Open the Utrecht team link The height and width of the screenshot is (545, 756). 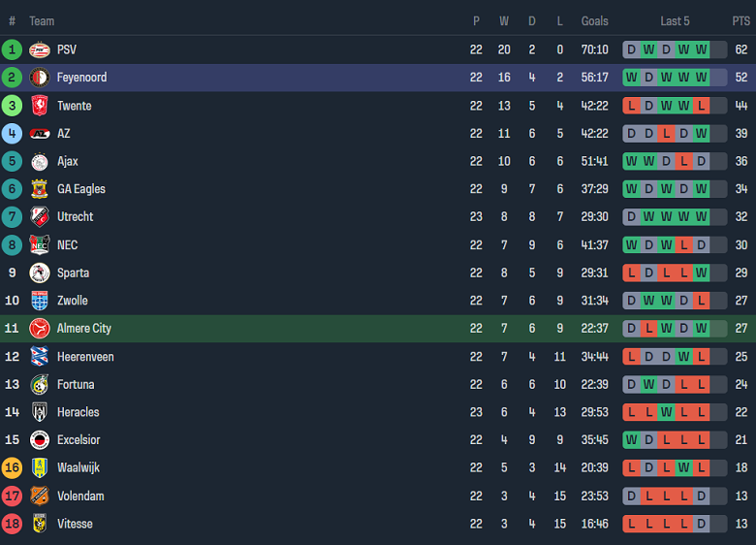pos(76,217)
